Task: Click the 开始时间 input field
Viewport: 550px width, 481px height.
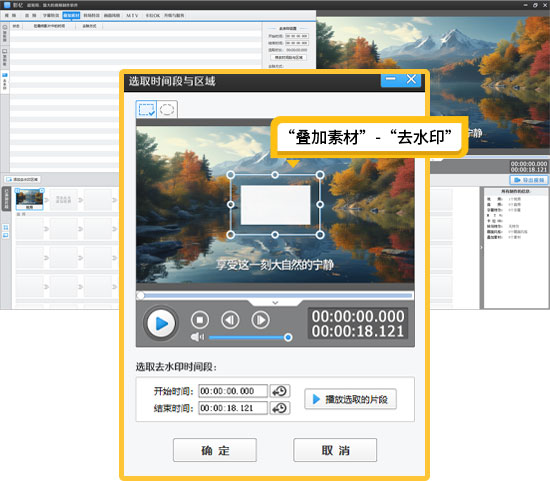Action: (233, 391)
